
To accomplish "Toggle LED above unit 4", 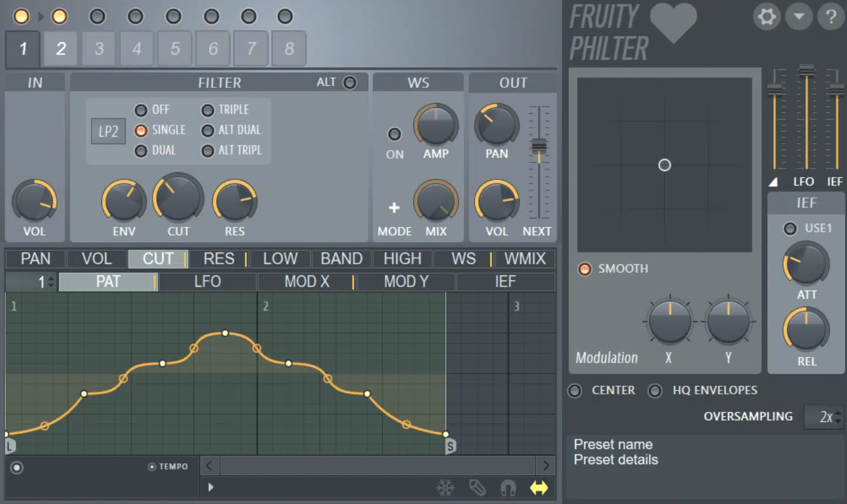I will [x=135, y=16].
